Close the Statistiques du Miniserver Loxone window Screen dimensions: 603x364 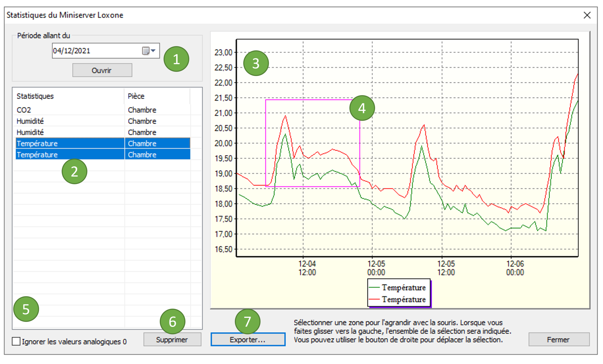click(x=587, y=15)
